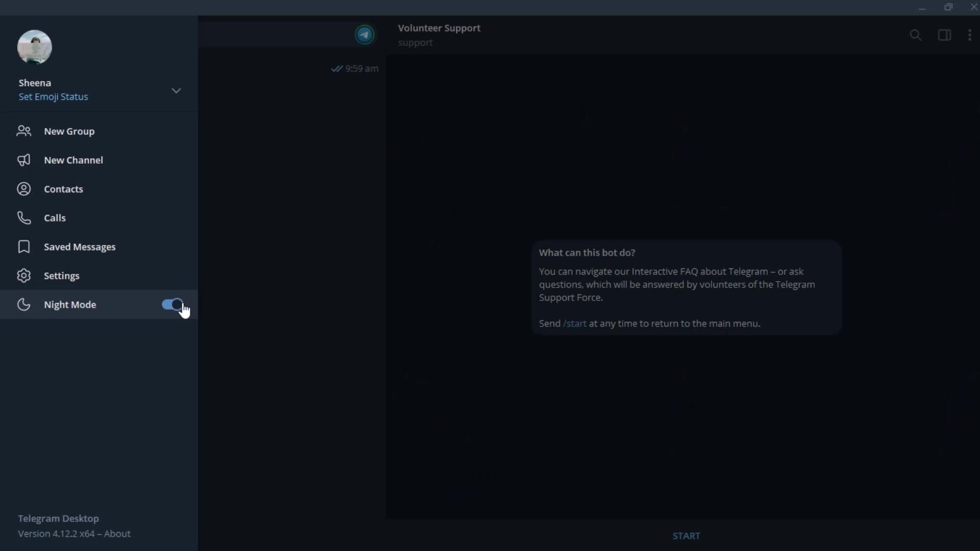Click the 9:59 am message timestamp

(x=362, y=68)
